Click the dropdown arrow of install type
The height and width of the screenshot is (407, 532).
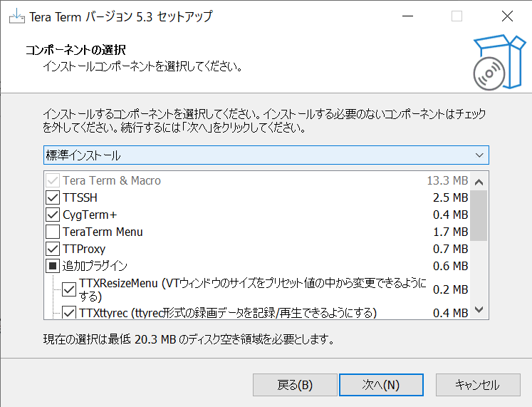[x=479, y=155]
